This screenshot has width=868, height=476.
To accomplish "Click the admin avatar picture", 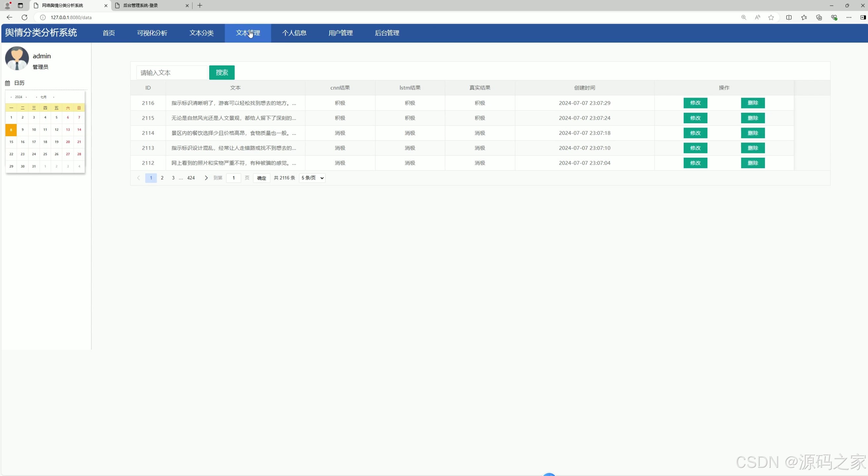I will click(x=17, y=58).
